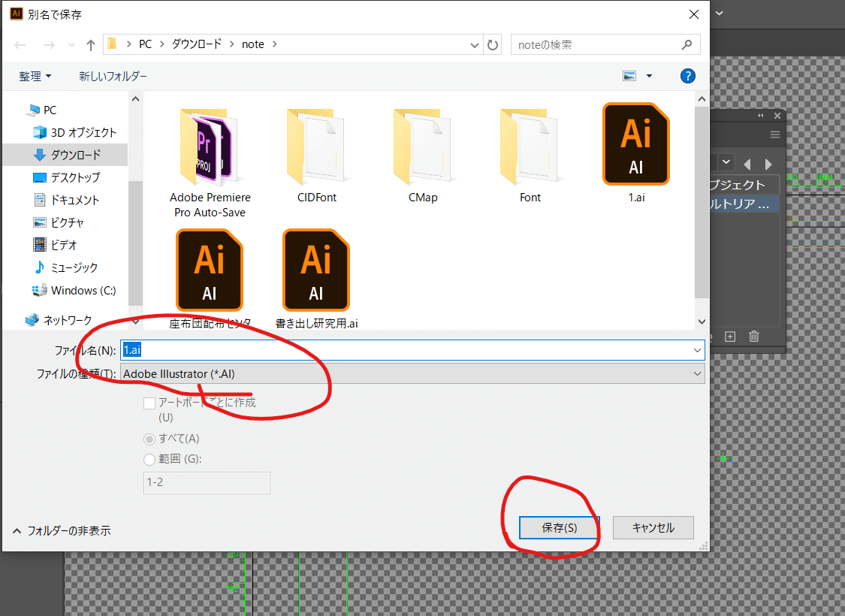
Task: Click the 保存(S) button
Action: point(560,528)
